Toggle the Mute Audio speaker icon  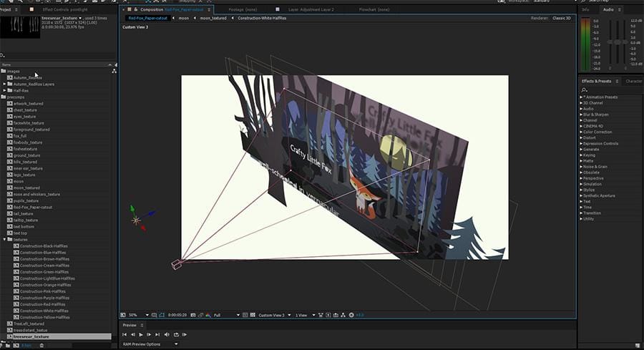(x=167, y=335)
